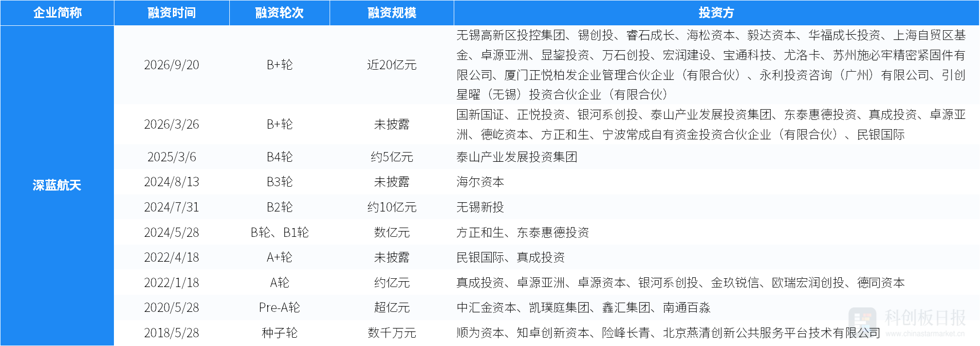This screenshot has width=980, height=346.
Task: Select the 数亿元 amount cell
Action: [x=392, y=232]
